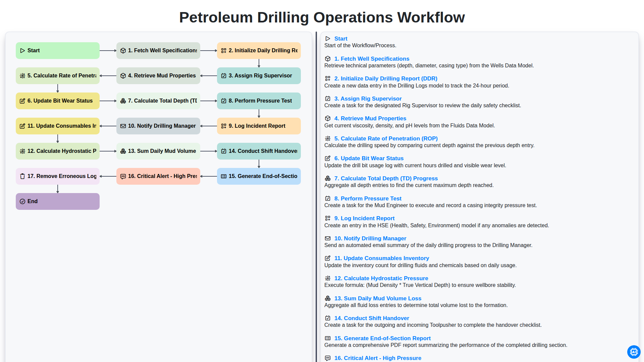
Task: Click the Petroleum Drilling Operations Workflow title
Action: (x=322, y=17)
